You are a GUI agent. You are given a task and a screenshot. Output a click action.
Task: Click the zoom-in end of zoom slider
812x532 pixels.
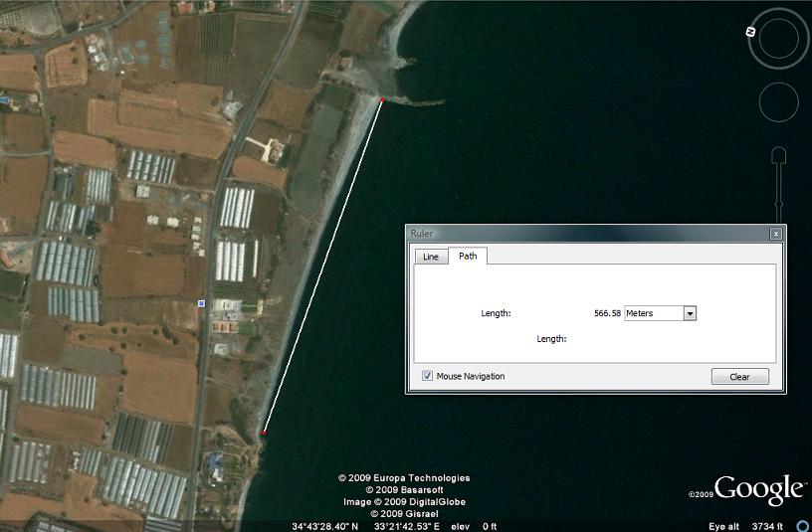click(779, 155)
